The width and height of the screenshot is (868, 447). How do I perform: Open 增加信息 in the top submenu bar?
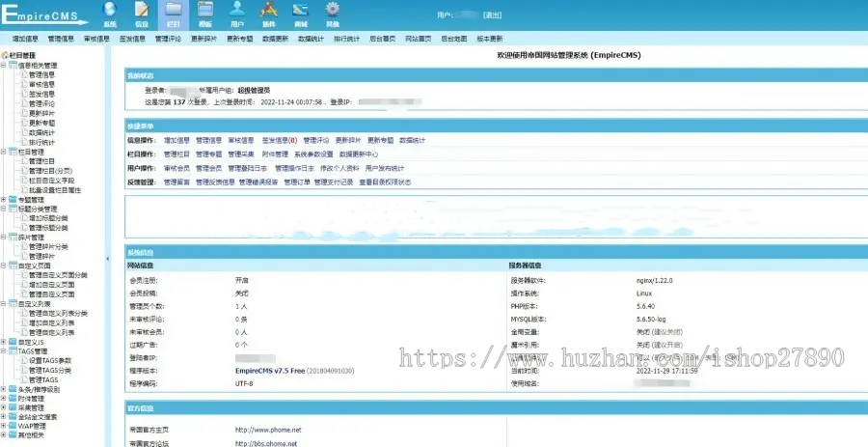point(25,39)
